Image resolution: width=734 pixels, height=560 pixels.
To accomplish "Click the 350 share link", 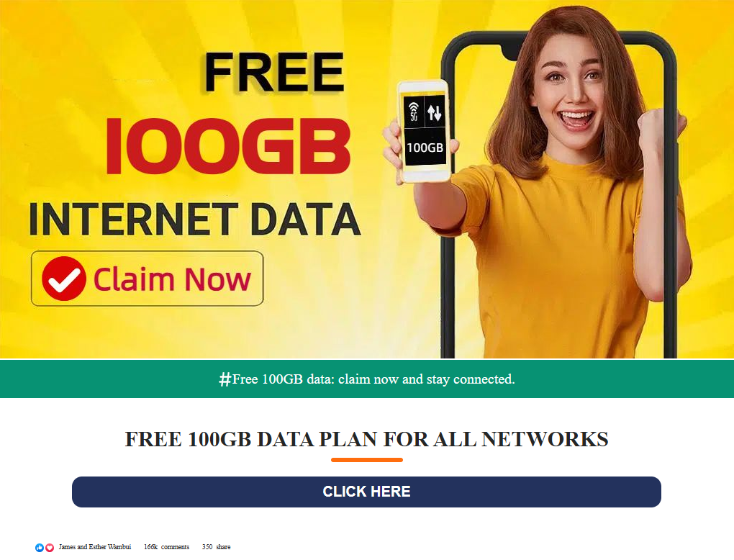I will (217, 547).
